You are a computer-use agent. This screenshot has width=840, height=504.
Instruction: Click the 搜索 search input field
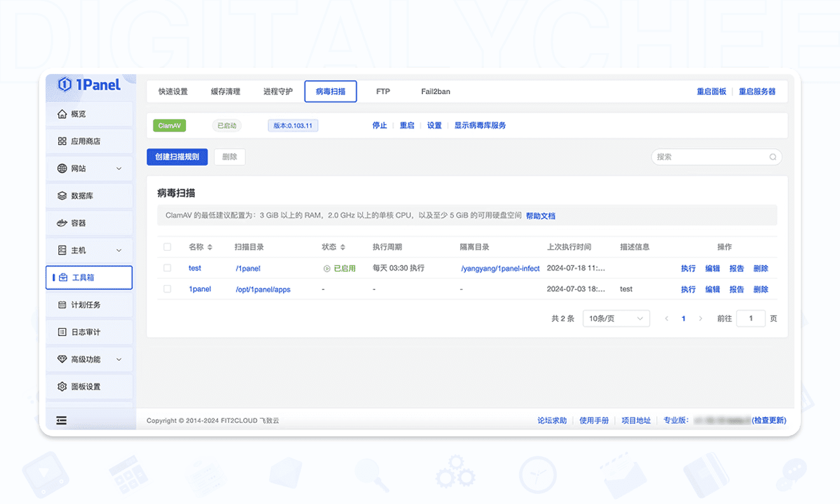pyautogui.click(x=710, y=157)
